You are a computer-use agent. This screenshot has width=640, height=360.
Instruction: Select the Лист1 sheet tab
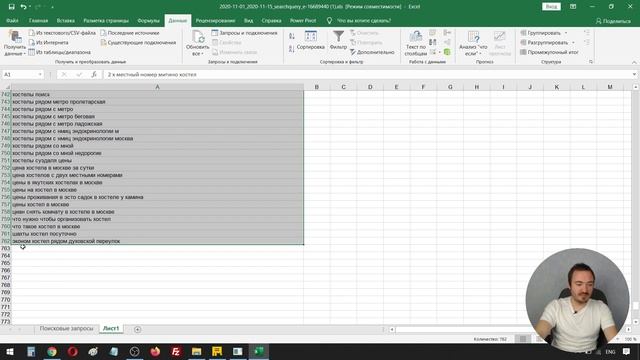tap(111, 329)
